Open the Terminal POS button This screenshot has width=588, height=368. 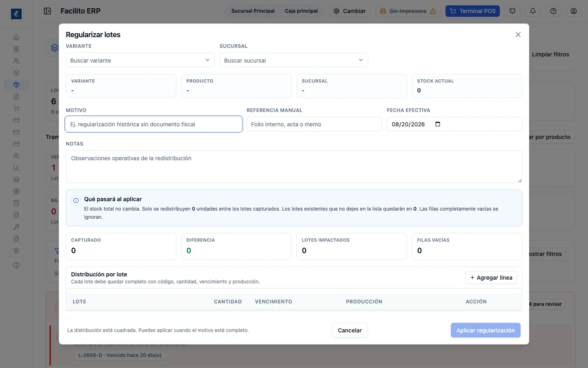(473, 11)
